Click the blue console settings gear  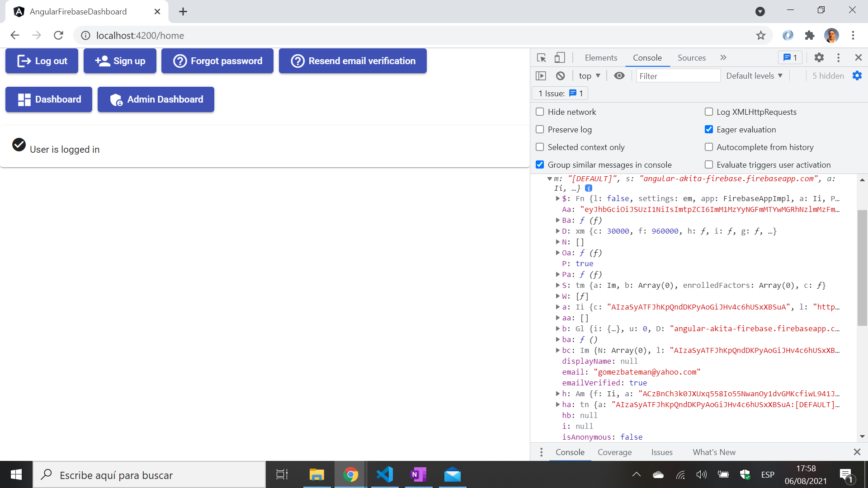pos(857,76)
